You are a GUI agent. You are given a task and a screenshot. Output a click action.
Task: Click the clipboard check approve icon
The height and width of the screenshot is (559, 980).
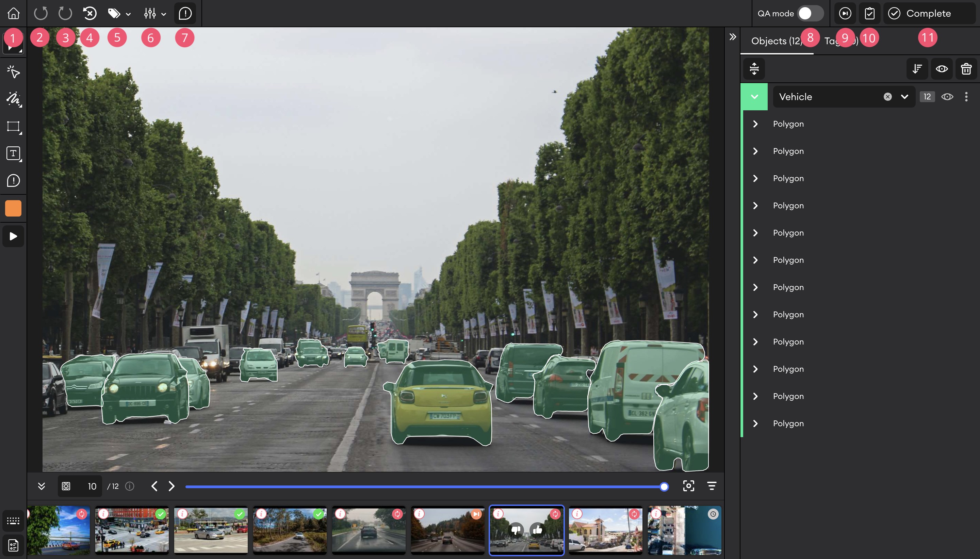coord(869,13)
